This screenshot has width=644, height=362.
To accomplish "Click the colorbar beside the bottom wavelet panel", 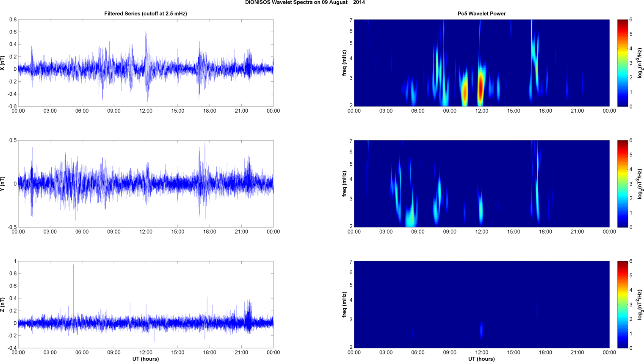I will 622,304.
